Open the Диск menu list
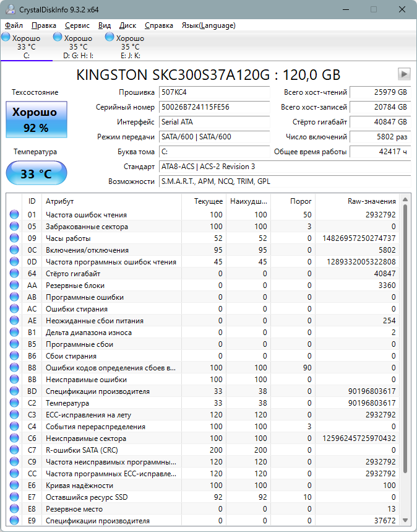The height and width of the screenshot is (532, 417). [x=127, y=25]
